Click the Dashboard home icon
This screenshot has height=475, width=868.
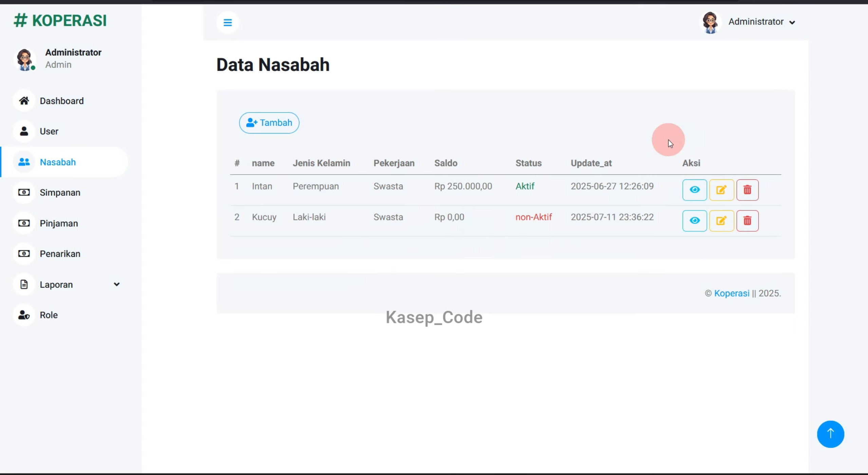point(24,101)
